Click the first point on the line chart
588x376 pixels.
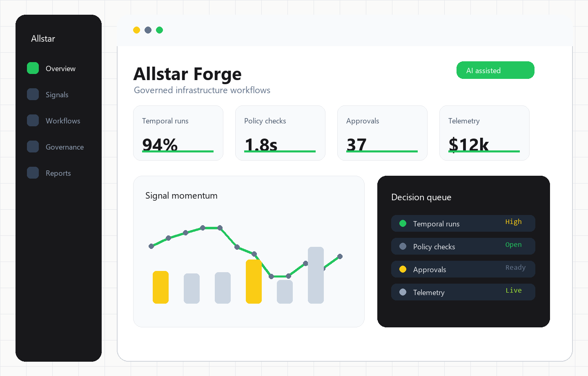point(151,246)
